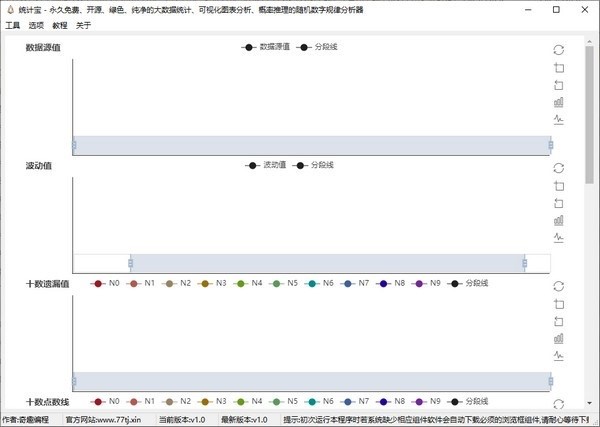Open the 工具 menu

12,25
